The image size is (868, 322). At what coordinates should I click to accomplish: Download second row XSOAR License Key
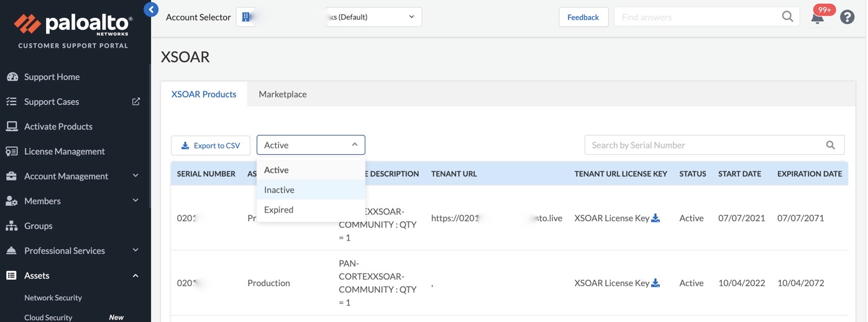pyautogui.click(x=656, y=283)
